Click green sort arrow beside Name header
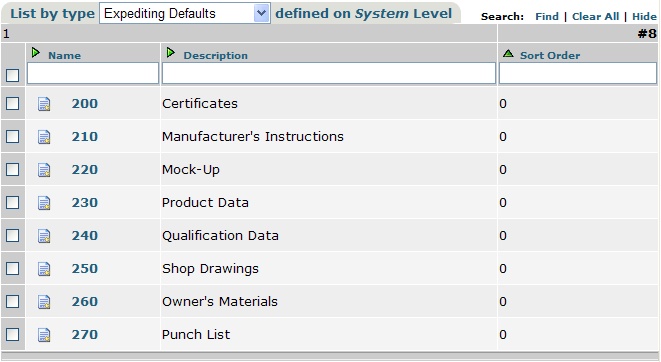Screen dimensions: 661x362 click(x=36, y=53)
